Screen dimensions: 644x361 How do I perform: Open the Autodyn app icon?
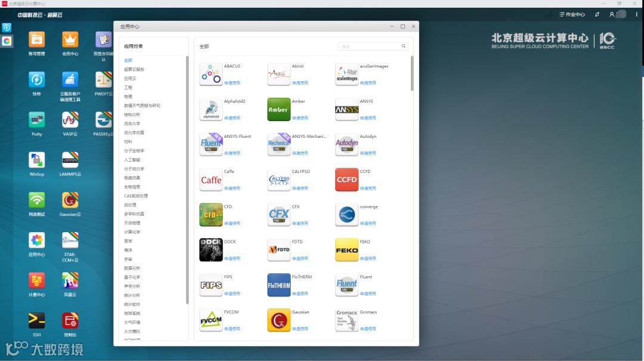(346, 145)
